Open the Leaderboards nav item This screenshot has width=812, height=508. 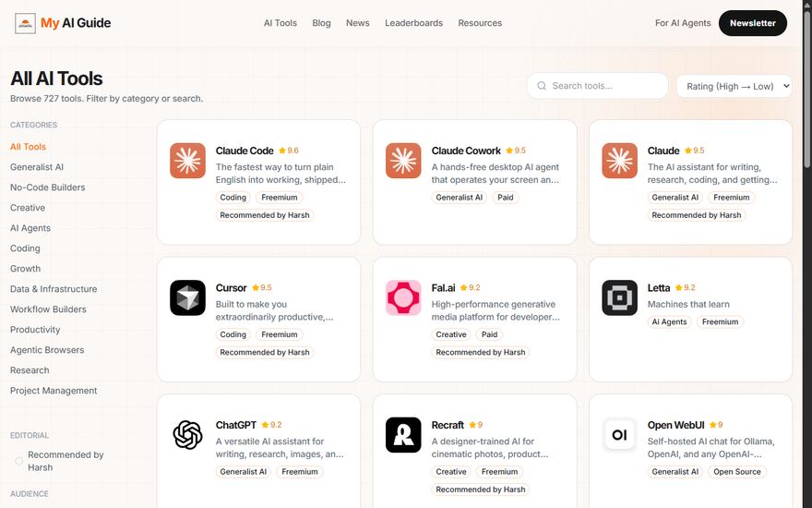[x=413, y=23]
